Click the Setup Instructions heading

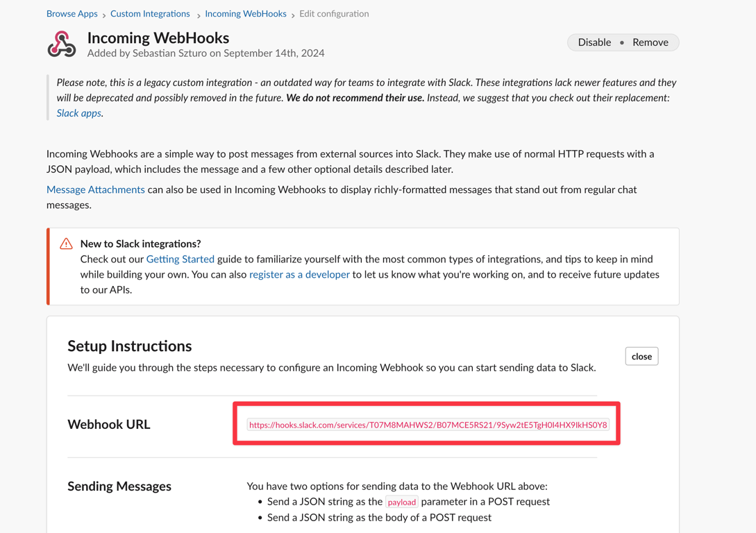tap(130, 346)
